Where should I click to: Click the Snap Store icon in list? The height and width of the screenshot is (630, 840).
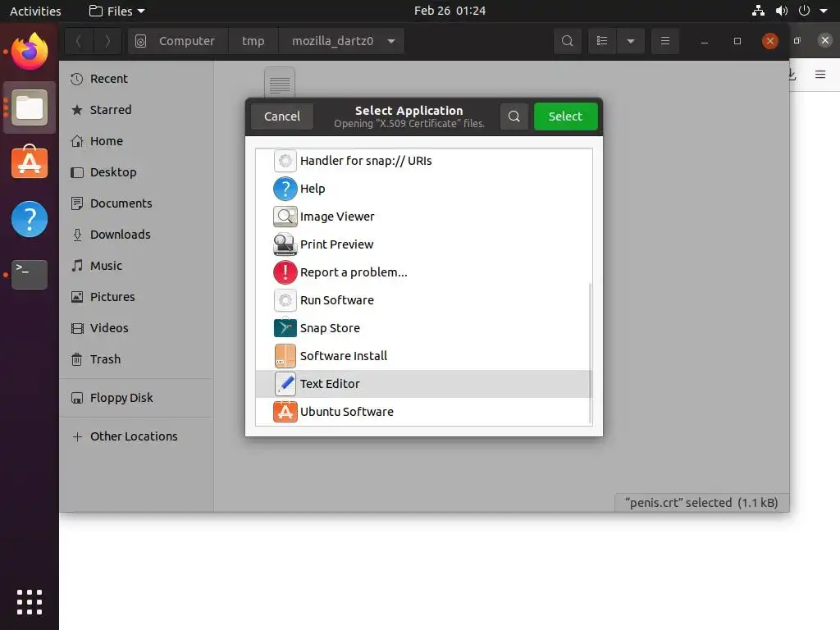285,328
